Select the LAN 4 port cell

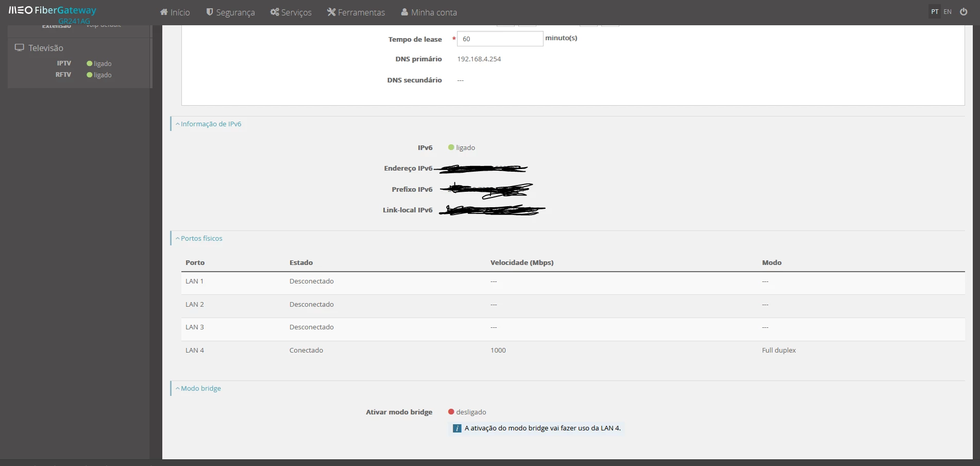[x=195, y=350]
